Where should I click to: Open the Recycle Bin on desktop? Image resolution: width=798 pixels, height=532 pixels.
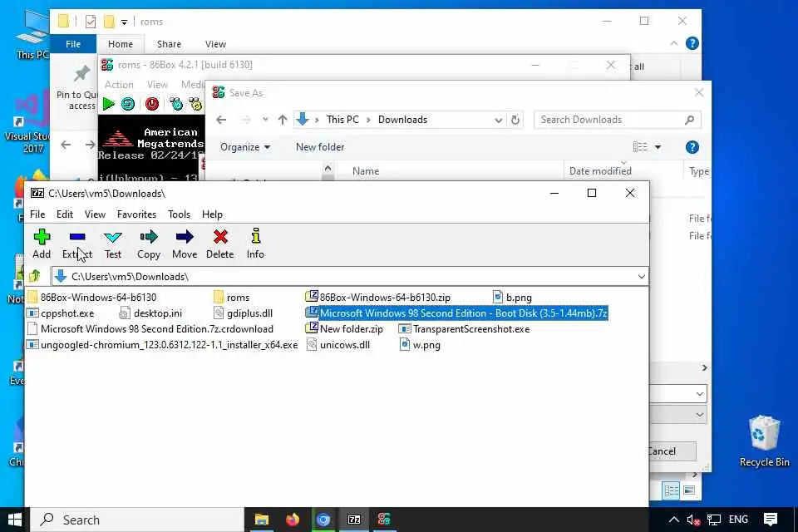pos(764,441)
